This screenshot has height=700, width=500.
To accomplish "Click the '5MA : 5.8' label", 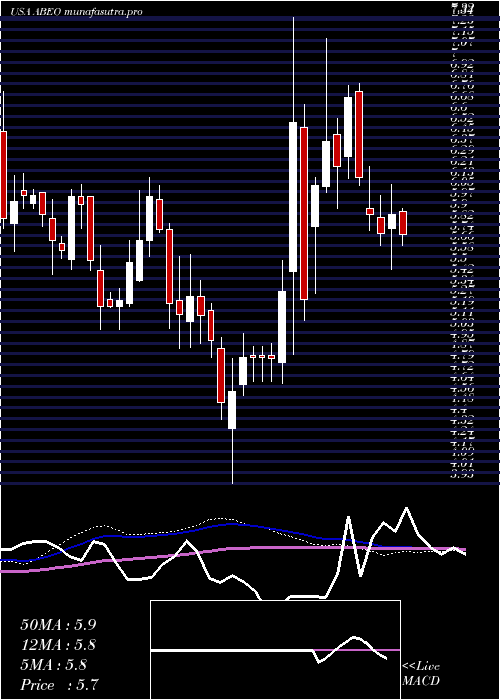I will (x=54, y=665).
